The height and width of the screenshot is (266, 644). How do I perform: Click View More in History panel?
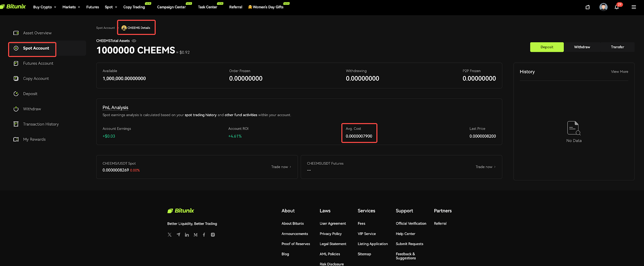click(x=619, y=72)
